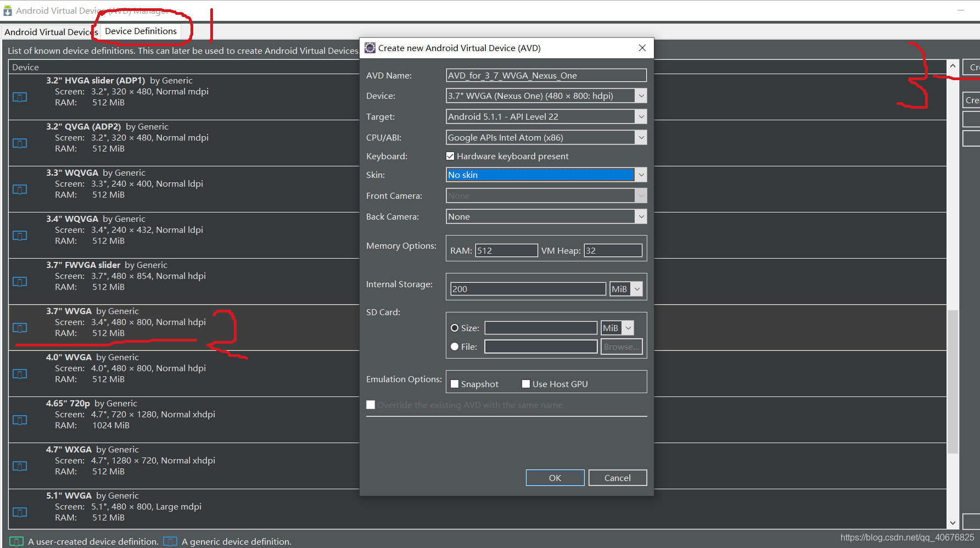Screen dimensions: 980x548
Task: Click the device icon for 4.0" WVGA
Action: click(x=20, y=374)
